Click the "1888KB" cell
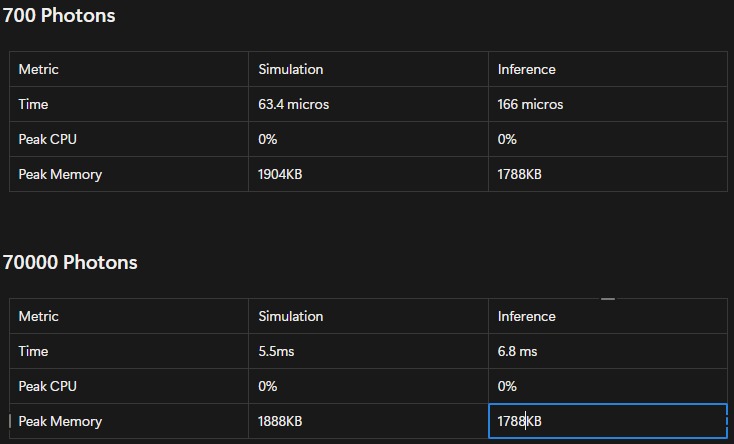The width and height of the screenshot is (734, 444). tap(368, 422)
